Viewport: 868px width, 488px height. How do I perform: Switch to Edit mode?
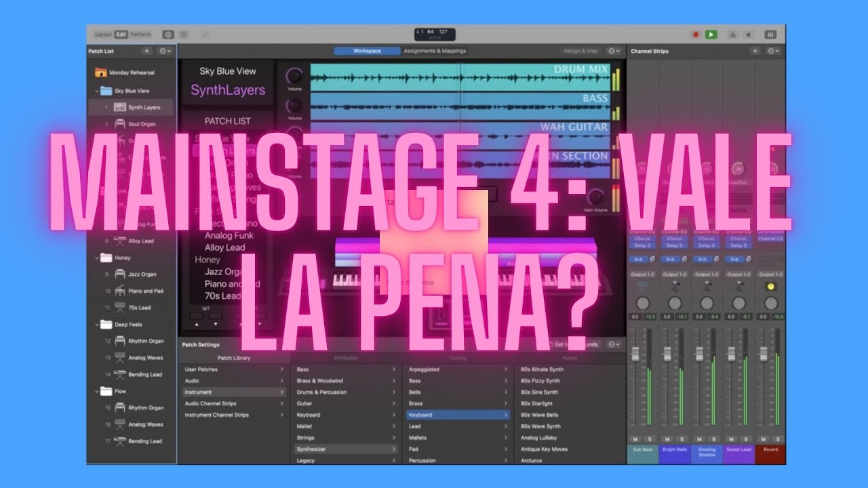pos(121,35)
